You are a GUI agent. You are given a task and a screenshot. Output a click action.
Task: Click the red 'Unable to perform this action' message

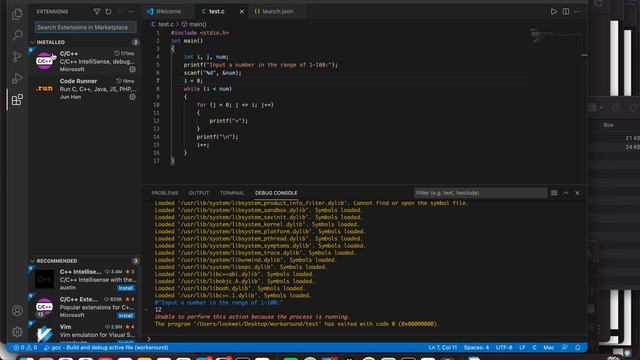252,317
